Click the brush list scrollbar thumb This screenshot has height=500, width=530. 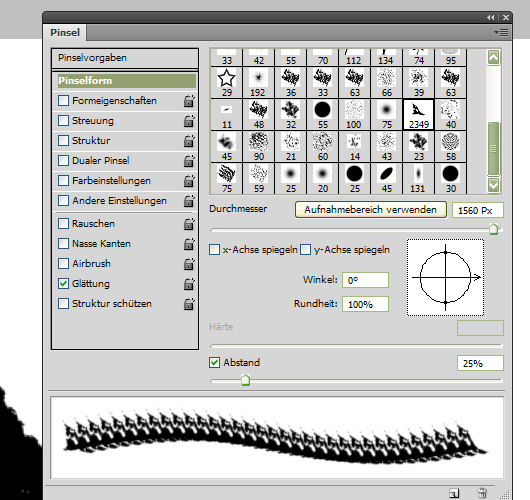pyautogui.click(x=493, y=149)
